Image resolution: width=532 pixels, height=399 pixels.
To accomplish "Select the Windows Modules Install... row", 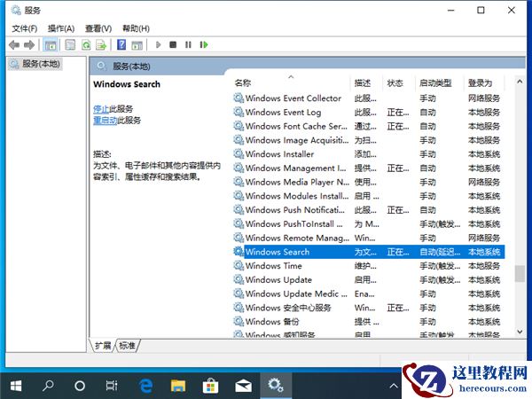I will pos(369,196).
